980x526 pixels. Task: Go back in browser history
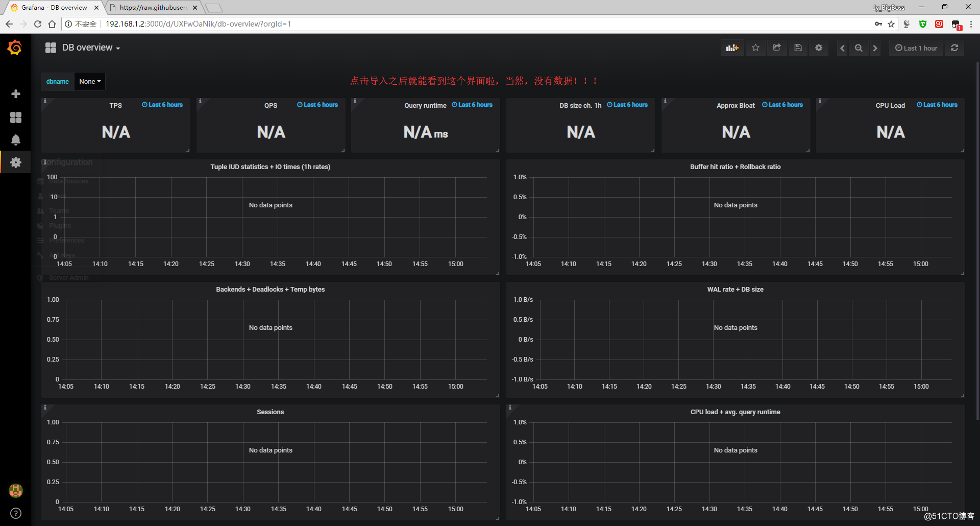pos(9,24)
